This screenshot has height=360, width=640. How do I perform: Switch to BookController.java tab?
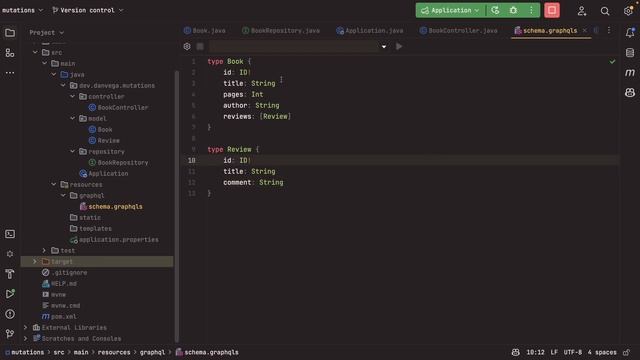coord(459,31)
